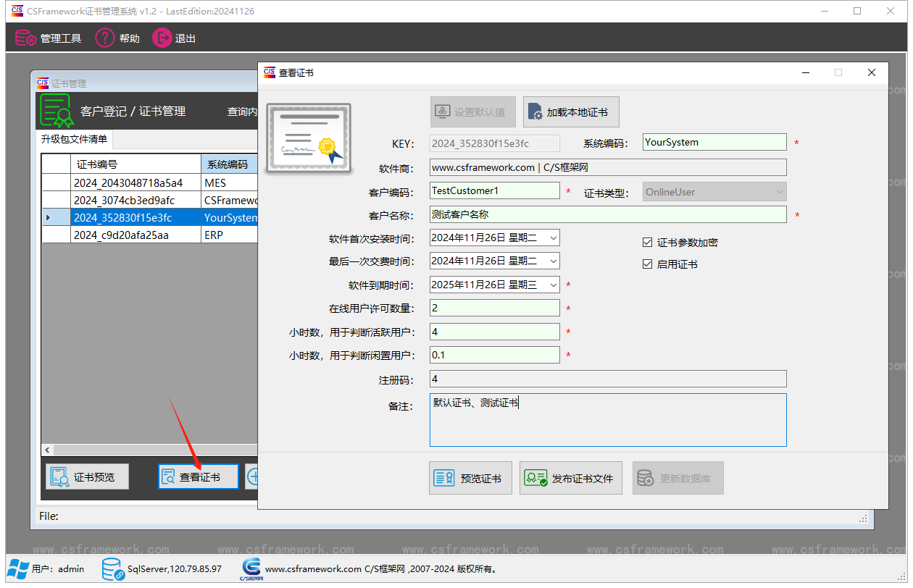Image resolution: width=913 pixels, height=588 pixels.
Task: Click the 证书预览 button icon
Action: pos(61,476)
